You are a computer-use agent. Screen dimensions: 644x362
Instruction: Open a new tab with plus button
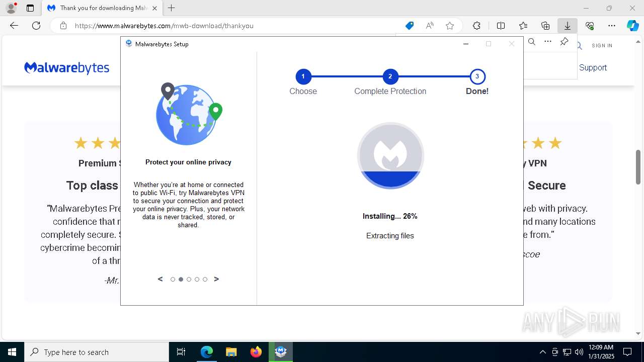click(x=172, y=8)
